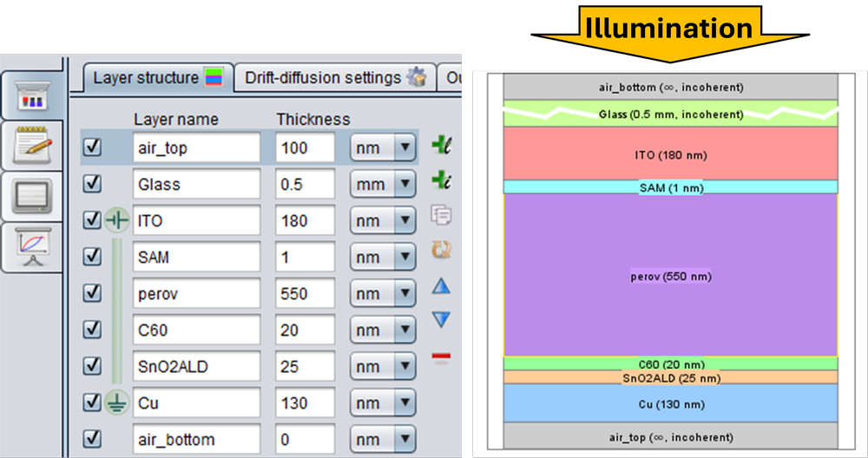Screen dimensions: 868x458
Task: Click the SAM layer name field
Action: point(196,258)
